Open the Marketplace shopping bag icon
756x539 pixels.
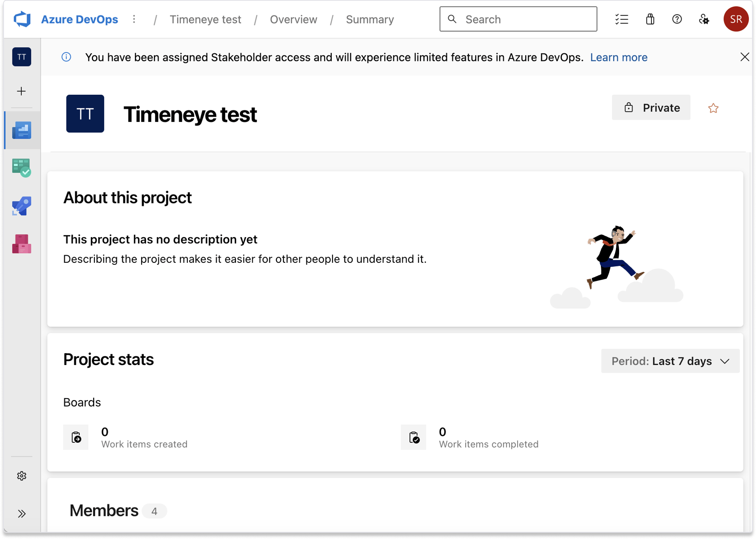[x=650, y=19]
